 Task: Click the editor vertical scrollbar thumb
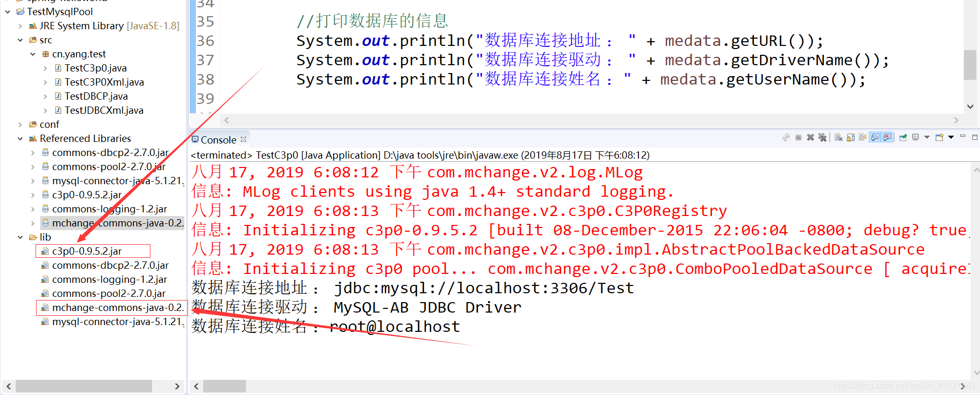coord(970,65)
